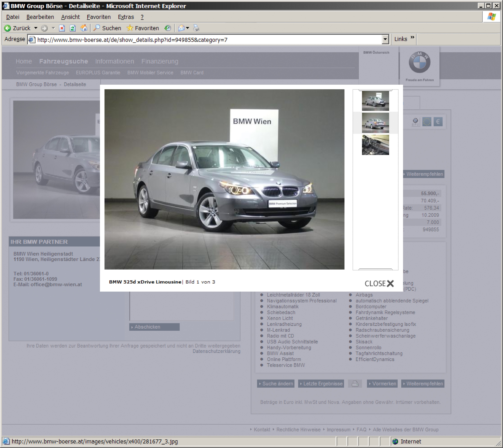This screenshot has width=503, height=448.
Task: Go to the browser Home page icon
Action: point(84,28)
